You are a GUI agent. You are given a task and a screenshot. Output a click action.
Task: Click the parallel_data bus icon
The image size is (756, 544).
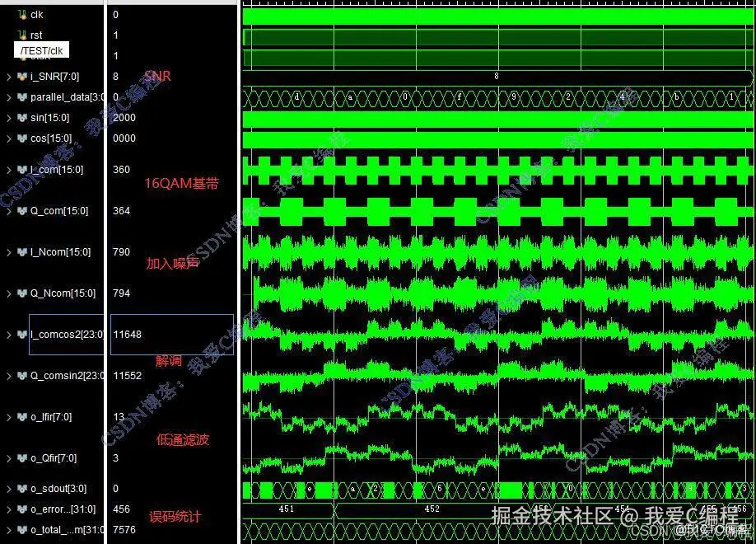pyautogui.click(x=22, y=97)
